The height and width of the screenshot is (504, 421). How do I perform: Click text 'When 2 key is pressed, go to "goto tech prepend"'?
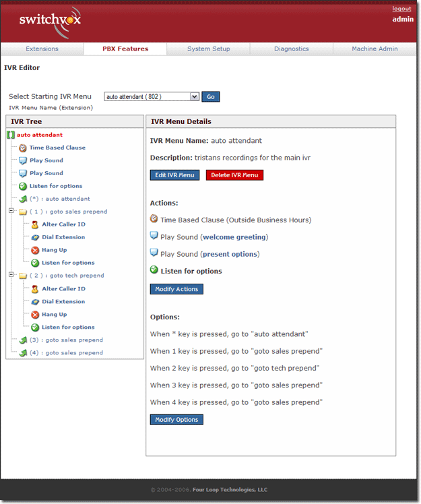click(234, 368)
